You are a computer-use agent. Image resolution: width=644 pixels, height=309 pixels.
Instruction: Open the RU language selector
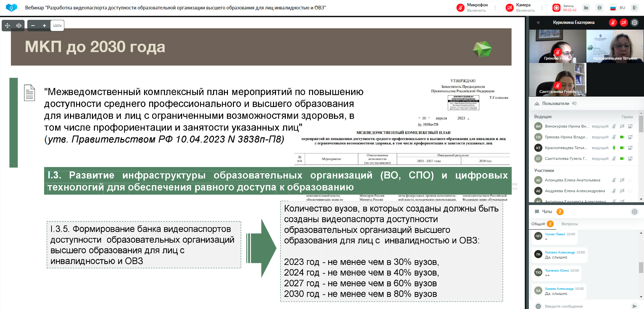click(618, 8)
